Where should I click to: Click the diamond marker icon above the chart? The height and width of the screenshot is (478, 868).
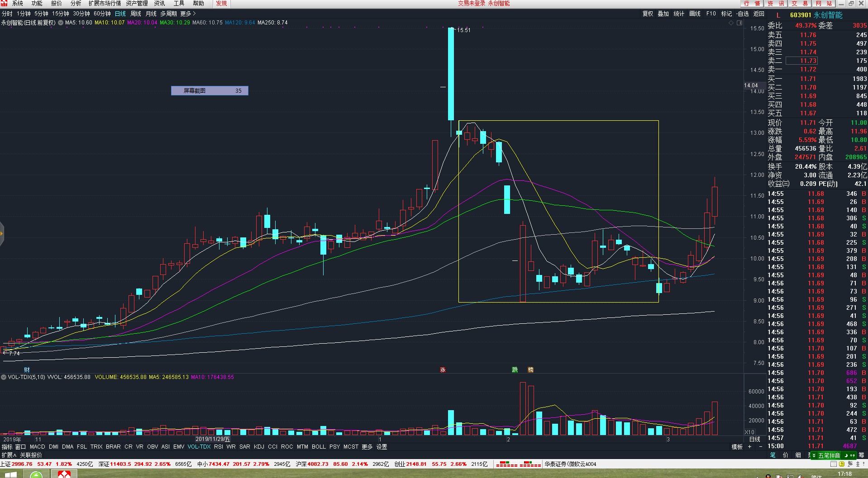(x=731, y=23)
